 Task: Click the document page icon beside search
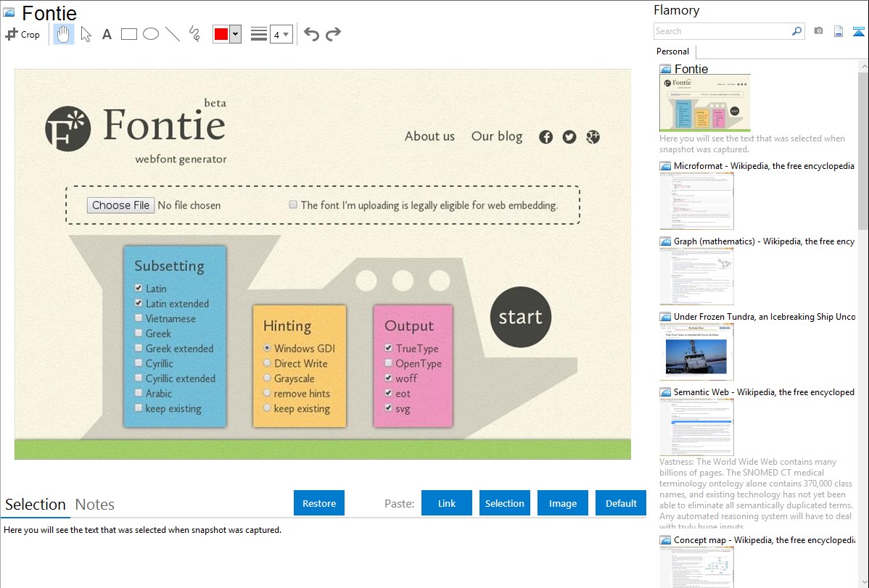tap(839, 31)
